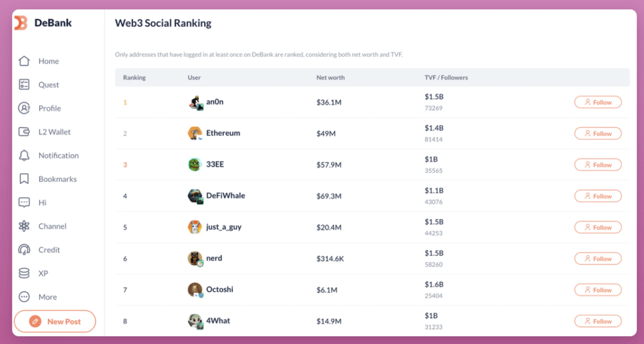Open 33EE's frog avatar thumbnail
This screenshot has width=644, height=344.
pos(195,165)
